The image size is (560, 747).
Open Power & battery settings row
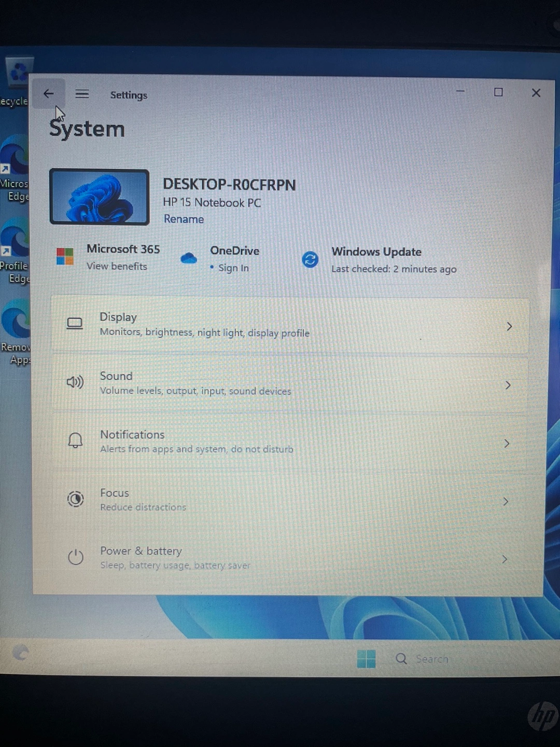[x=288, y=558]
